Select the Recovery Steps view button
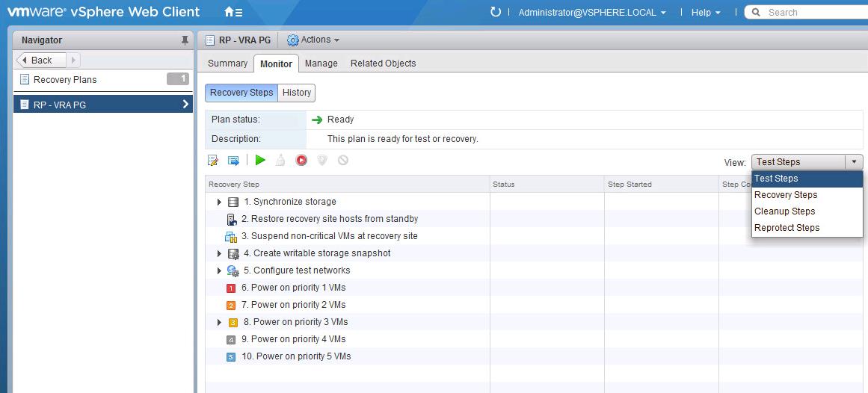 pos(241,93)
